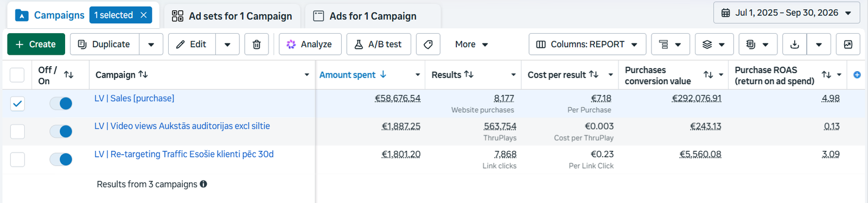Viewport: 868px width, 203px height.
Task: Click the 3.09 ROAS value
Action: [831, 155]
